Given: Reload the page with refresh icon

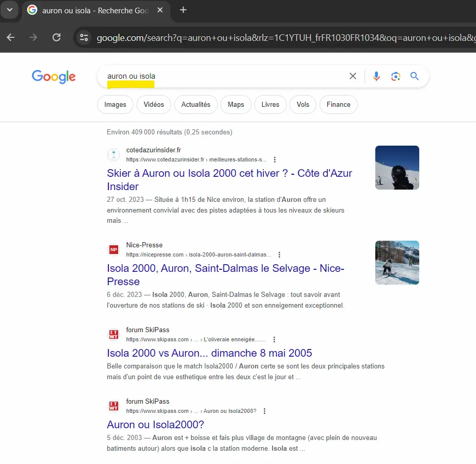Looking at the screenshot, I should [x=56, y=37].
